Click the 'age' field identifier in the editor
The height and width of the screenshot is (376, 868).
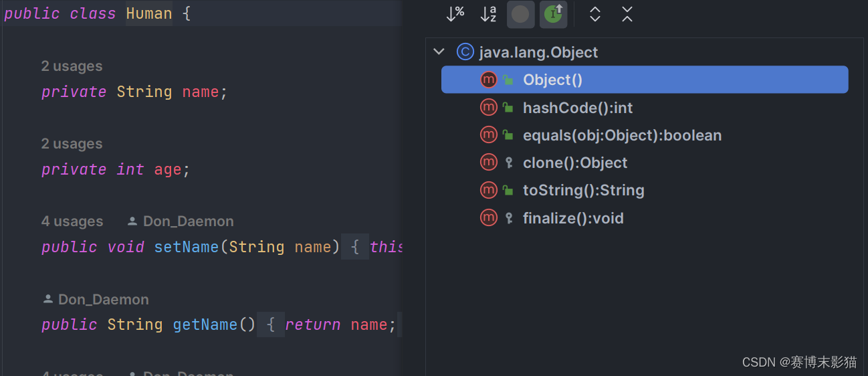(x=168, y=170)
